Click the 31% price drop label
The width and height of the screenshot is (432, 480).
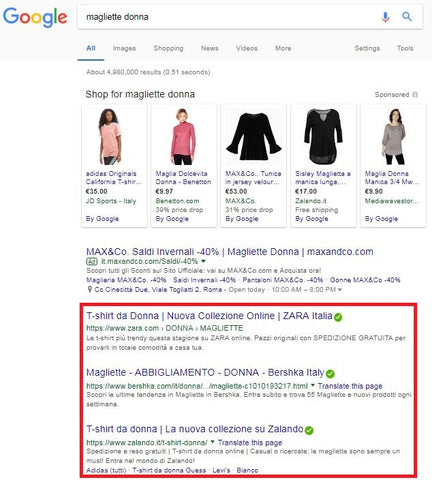click(249, 210)
